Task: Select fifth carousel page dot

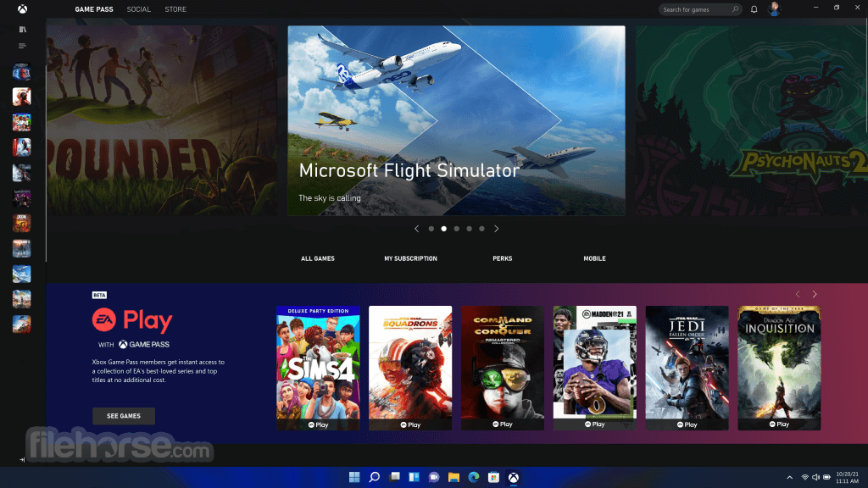Action: 482,229
